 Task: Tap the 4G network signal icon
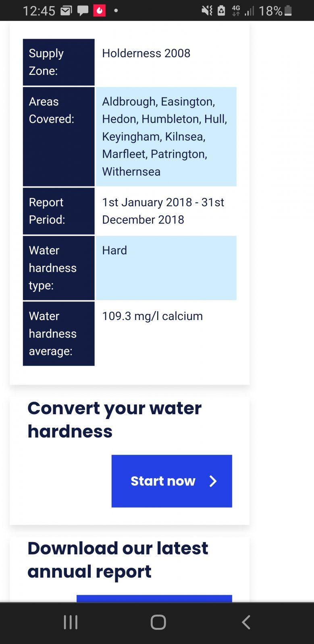[236, 10]
